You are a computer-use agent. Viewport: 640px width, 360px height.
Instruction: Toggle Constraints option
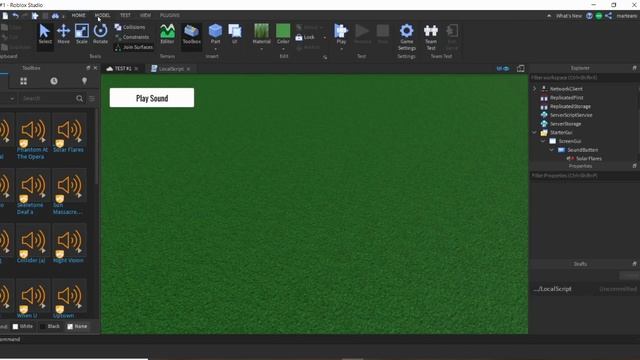coord(131,37)
